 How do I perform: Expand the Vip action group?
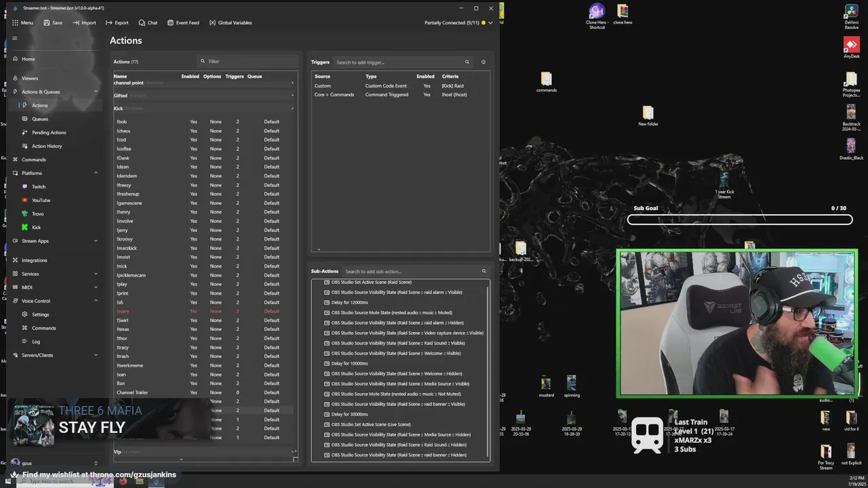click(294, 451)
